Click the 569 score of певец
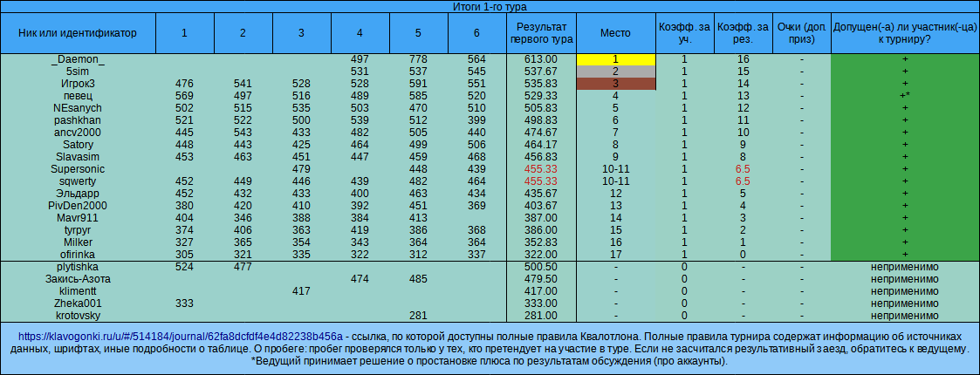 point(184,96)
